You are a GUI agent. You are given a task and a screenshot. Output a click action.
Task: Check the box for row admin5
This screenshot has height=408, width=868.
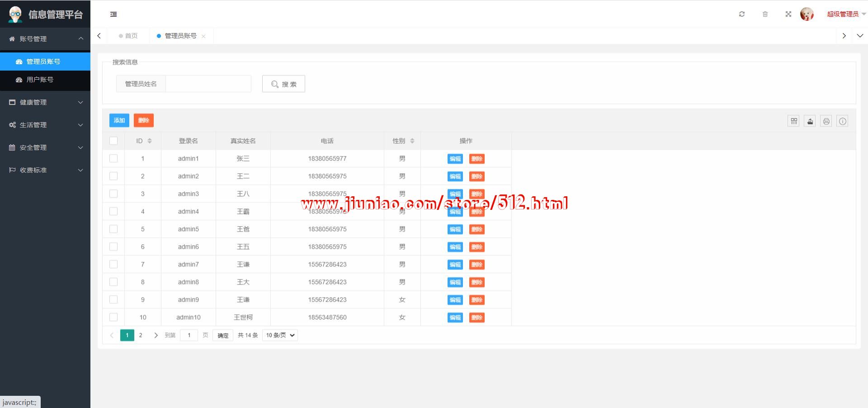click(113, 229)
